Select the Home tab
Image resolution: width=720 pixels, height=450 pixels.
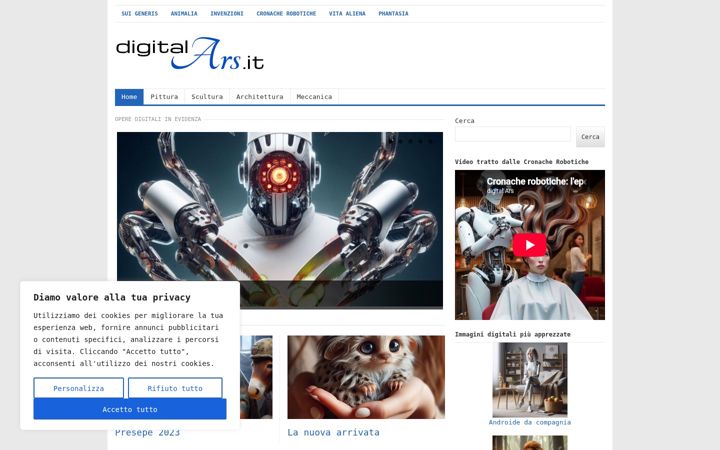tap(129, 97)
